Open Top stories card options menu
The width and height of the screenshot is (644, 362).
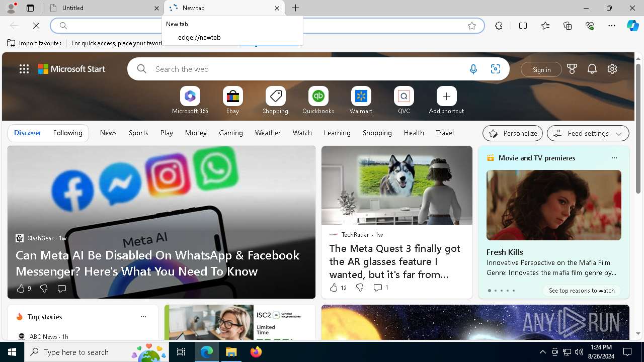[x=143, y=317]
